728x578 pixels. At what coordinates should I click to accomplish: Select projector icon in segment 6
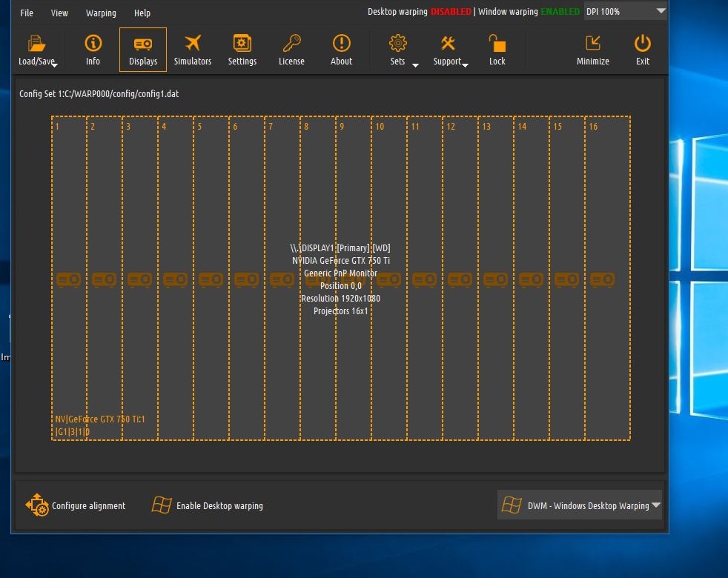247,280
